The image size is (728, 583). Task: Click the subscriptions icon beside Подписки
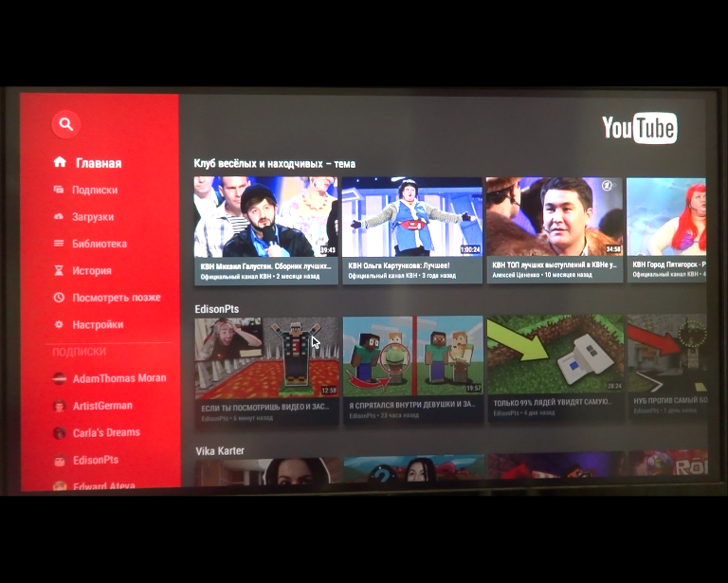(x=59, y=190)
